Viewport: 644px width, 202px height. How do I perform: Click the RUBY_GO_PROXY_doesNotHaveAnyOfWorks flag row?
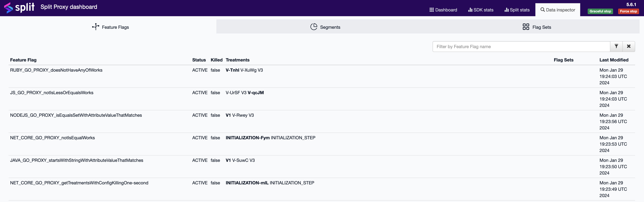[x=56, y=70]
